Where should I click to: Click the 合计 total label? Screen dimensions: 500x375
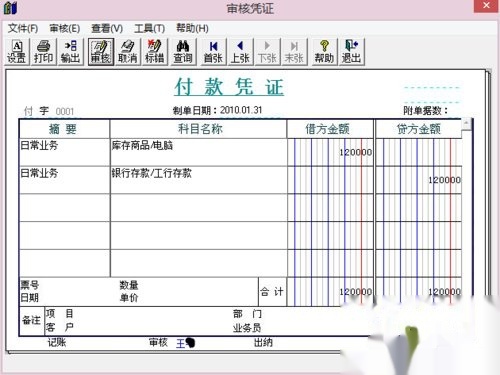point(272,292)
